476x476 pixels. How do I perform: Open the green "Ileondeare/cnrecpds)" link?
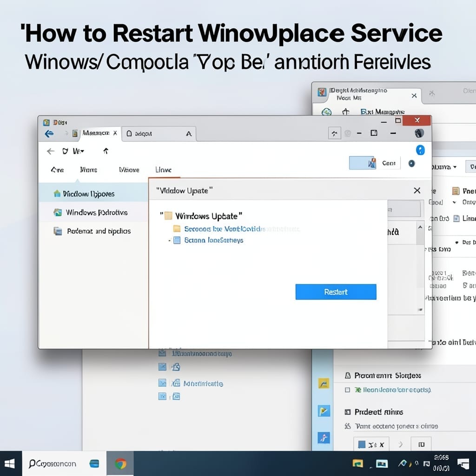[x=393, y=390]
